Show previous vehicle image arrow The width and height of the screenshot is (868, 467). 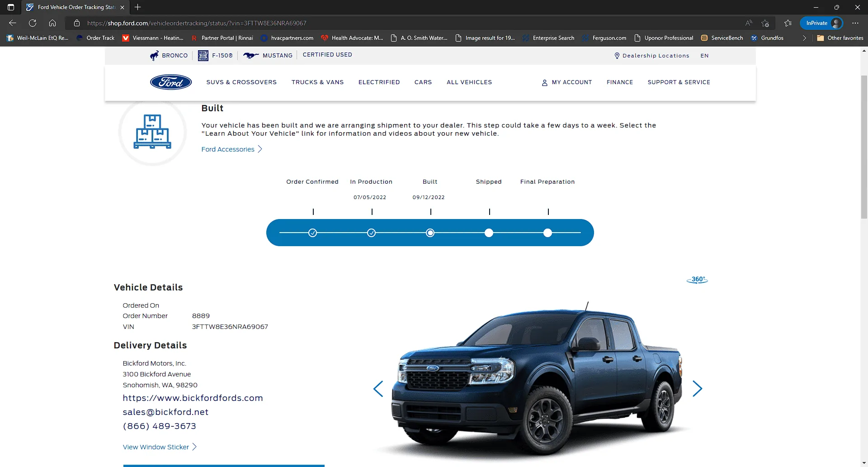(378, 389)
